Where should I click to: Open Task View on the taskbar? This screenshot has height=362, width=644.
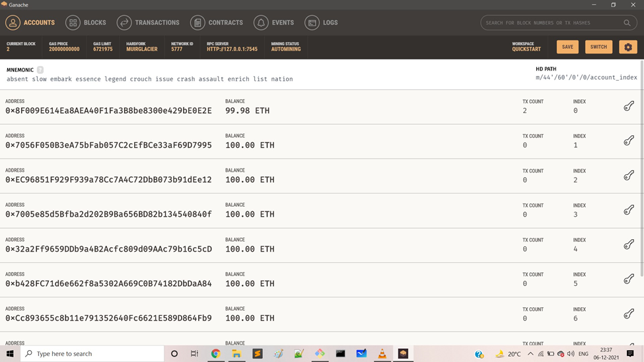pyautogui.click(x=194, y=353)
